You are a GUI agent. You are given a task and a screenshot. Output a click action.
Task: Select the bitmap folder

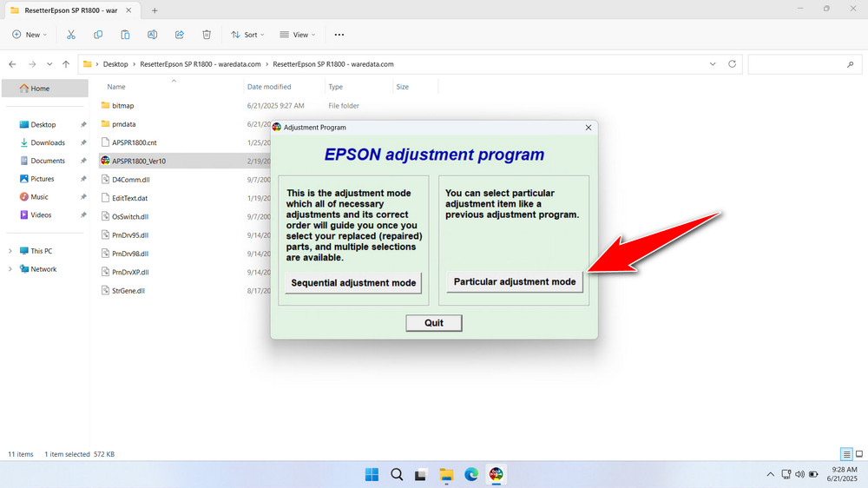(123, 106)
